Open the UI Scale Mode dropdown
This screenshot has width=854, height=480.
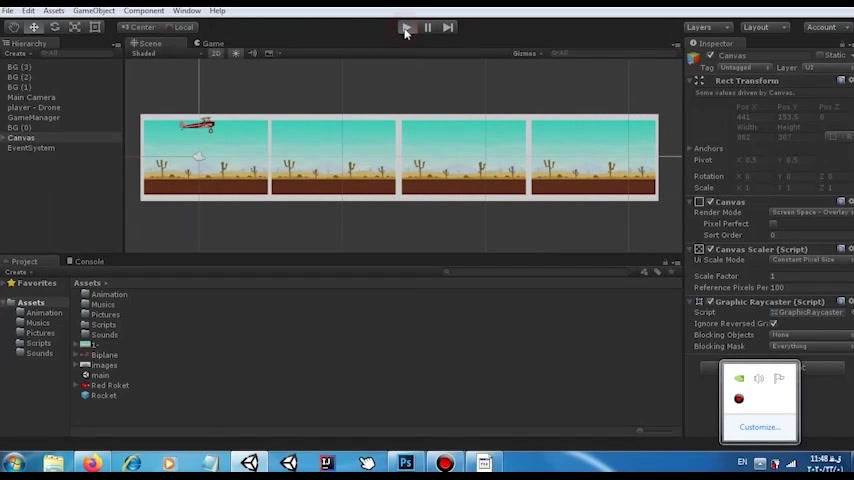806,260
